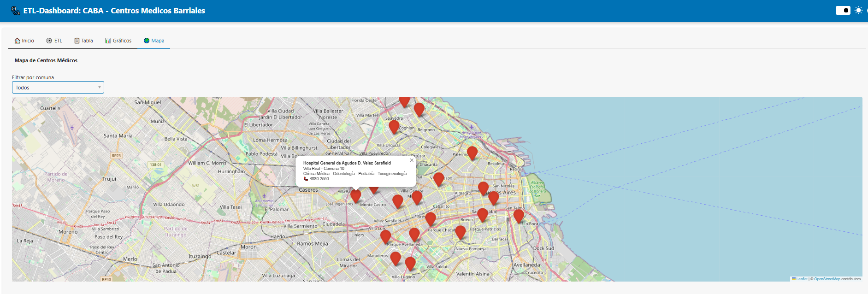Switch to the ETL tab
Viewport: 868px width, 294px height.
click(54, 41)
